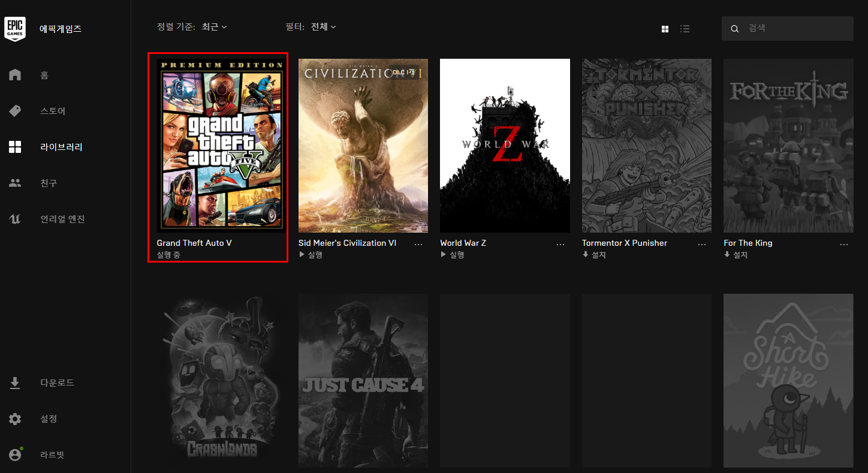Click the Unreal Engine logo icon
The height and width of the screenshot is (473, 868).
point(15,219)
